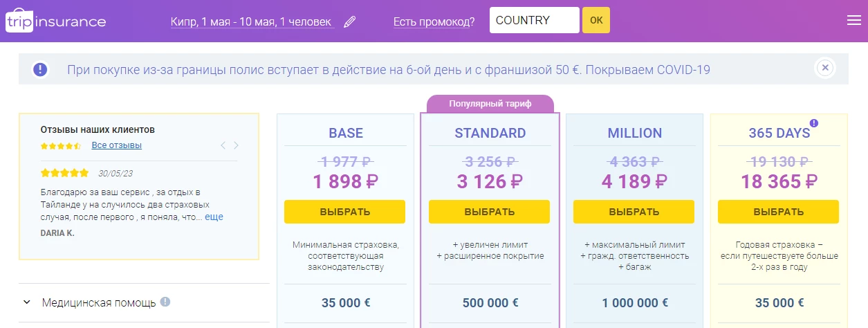Apply promo code with OK button
868x328 pixels.
click(x=596, y=20)
